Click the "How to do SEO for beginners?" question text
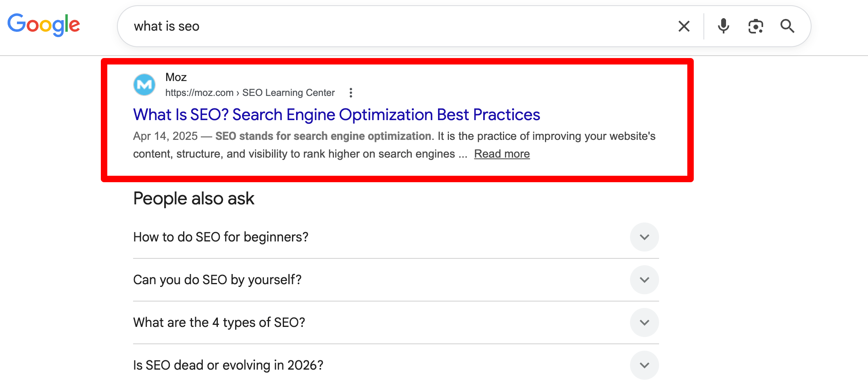The image size is (868, 391). click(x=221, y=237)
